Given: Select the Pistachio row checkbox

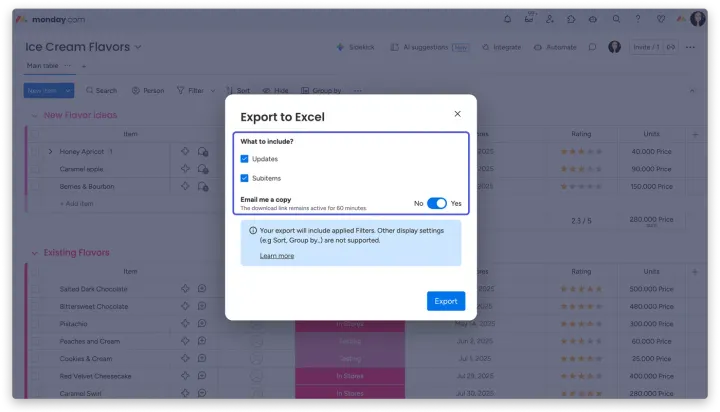Looking at the screenshot, I should pyautogui.click(x=35, y=324).
